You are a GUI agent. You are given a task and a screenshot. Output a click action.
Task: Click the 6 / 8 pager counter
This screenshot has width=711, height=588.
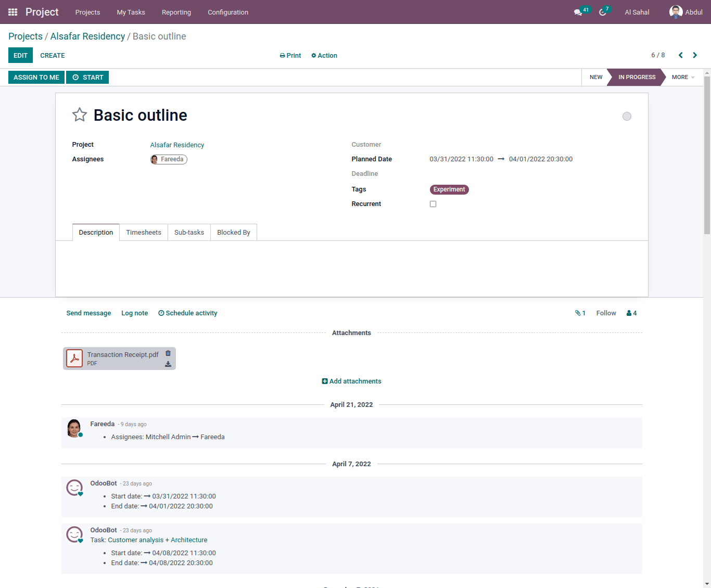[658, 55]
